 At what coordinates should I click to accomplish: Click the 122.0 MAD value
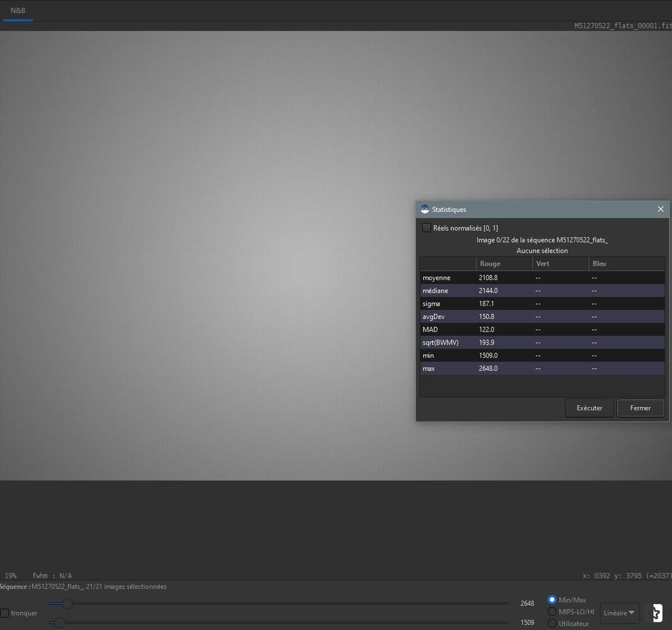pos(486,329)
